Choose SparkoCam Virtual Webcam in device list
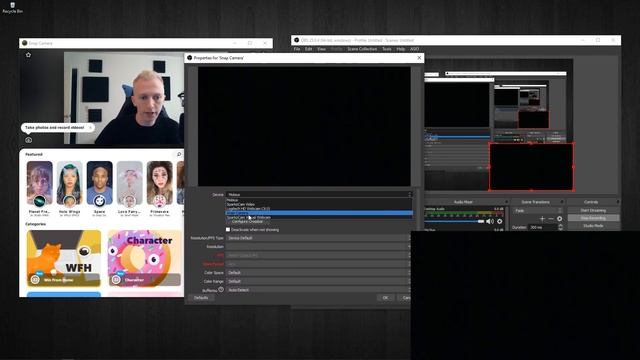This screenshot has width=640, height=360. (x=319, y=217)
